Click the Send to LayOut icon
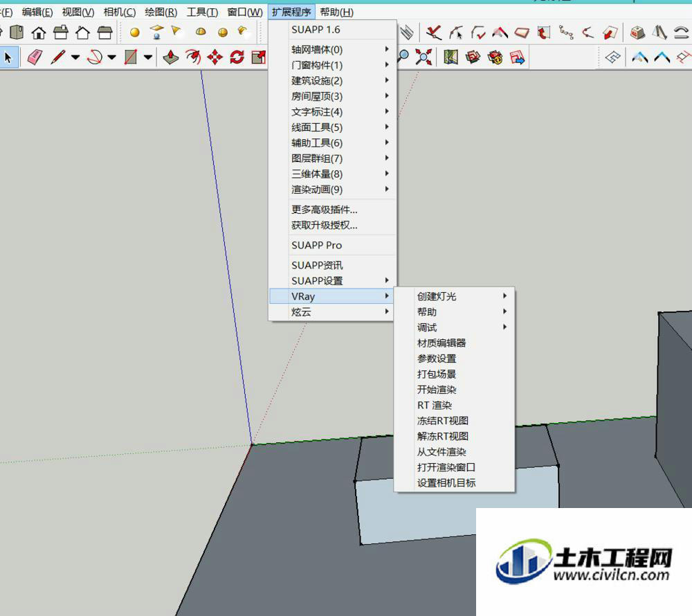 (x=517, y=57)
